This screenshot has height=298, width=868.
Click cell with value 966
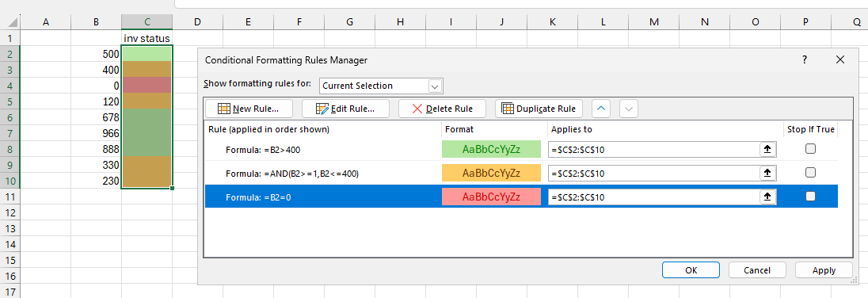coord(97,133)
